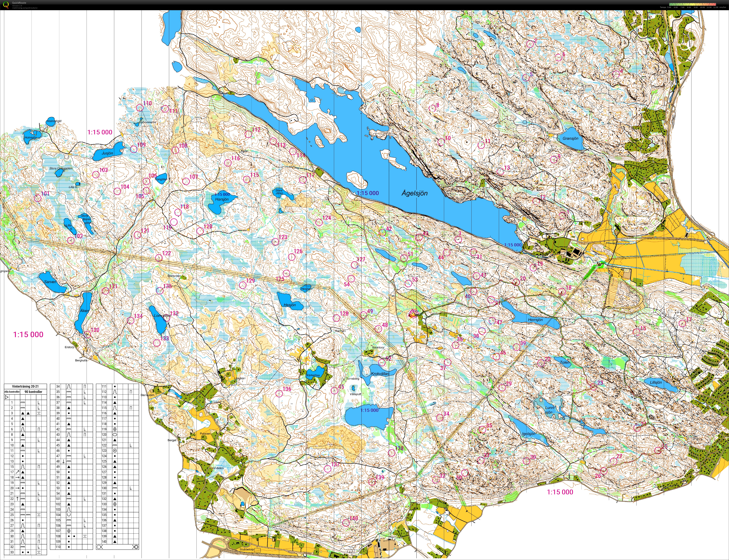The height and width of the screenshot is (560, 729).
Task: Click control circle 140
Action: point(346,523)
